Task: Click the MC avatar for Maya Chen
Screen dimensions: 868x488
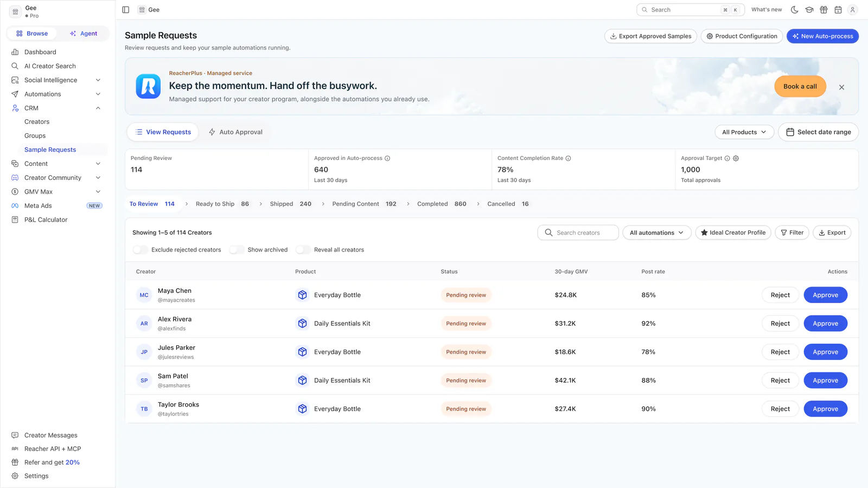Action: coord(144,295)
